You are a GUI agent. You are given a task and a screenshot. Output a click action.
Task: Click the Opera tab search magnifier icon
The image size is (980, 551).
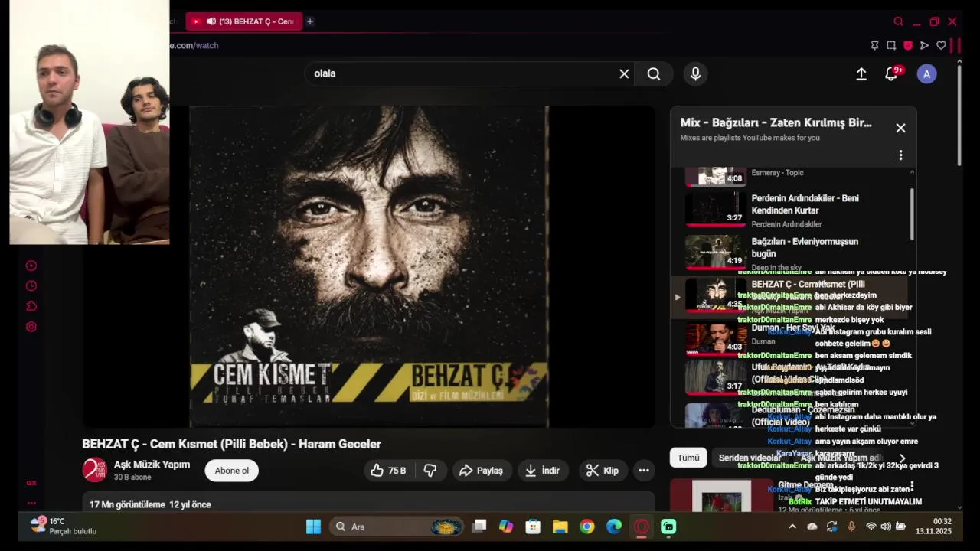tap(898, 21)
